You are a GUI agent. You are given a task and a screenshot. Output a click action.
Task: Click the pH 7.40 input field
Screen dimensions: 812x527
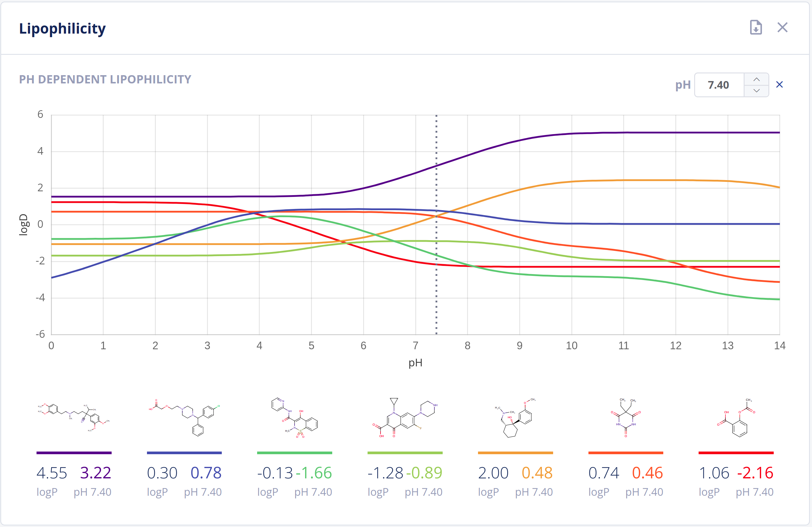[719, 85]
